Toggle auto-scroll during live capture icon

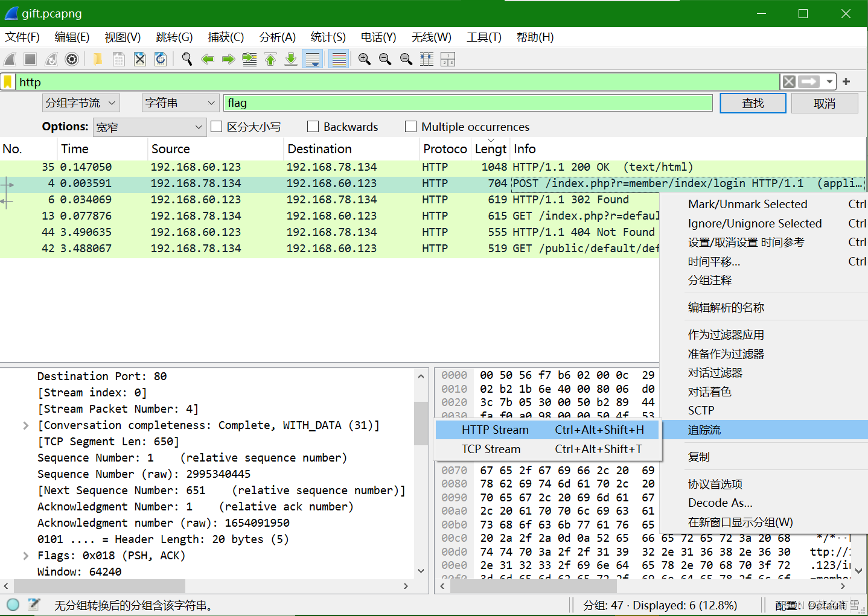313,59
